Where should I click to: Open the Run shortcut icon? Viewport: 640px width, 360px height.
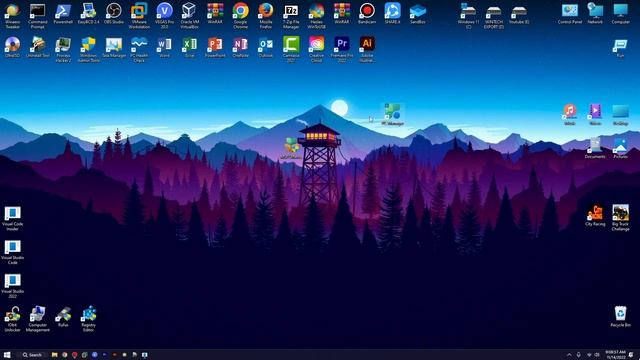(620, 48)
